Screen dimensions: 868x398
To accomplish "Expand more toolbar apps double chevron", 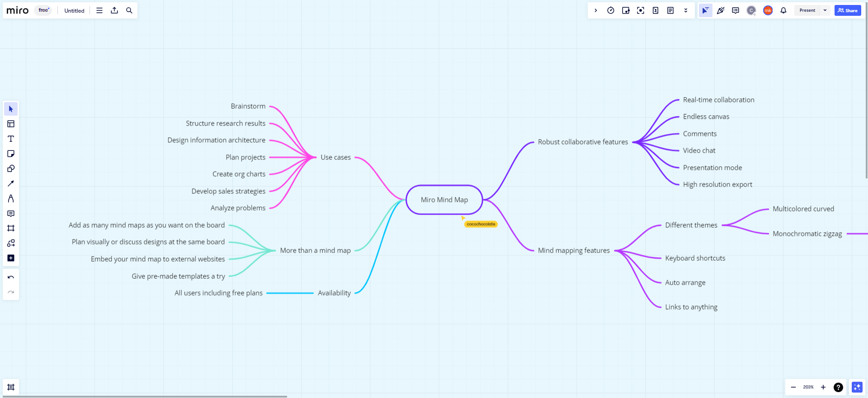I will (686, 10).
